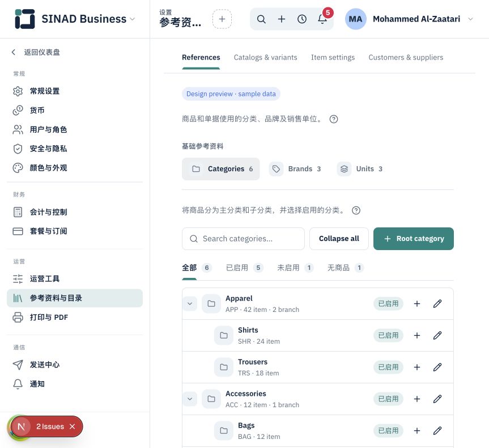489x448 pixels.
Task: Edit the Bags category pencil icon
Action: pyautogui.click(x=437, y=431)
